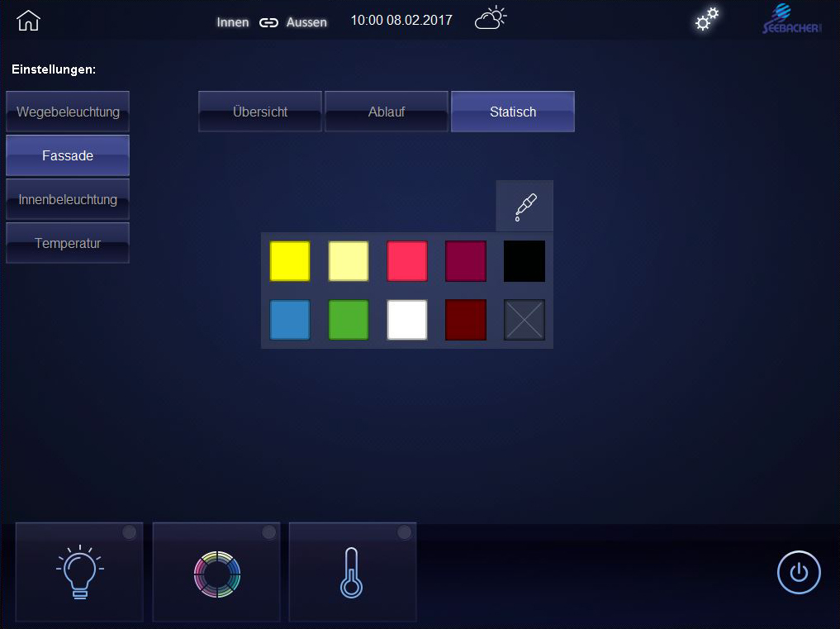Choose the bright yellow color swatch
This screenshot has height=629, width=840.
[x=290, y=261]
